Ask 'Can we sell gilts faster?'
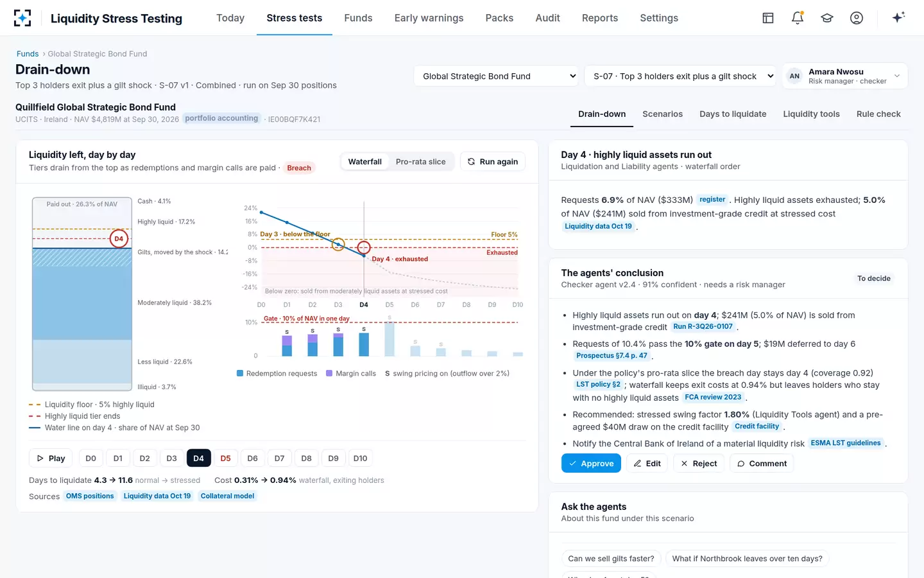Image resolution: width=924 pixels, height=578 pixels. (612, 559)
